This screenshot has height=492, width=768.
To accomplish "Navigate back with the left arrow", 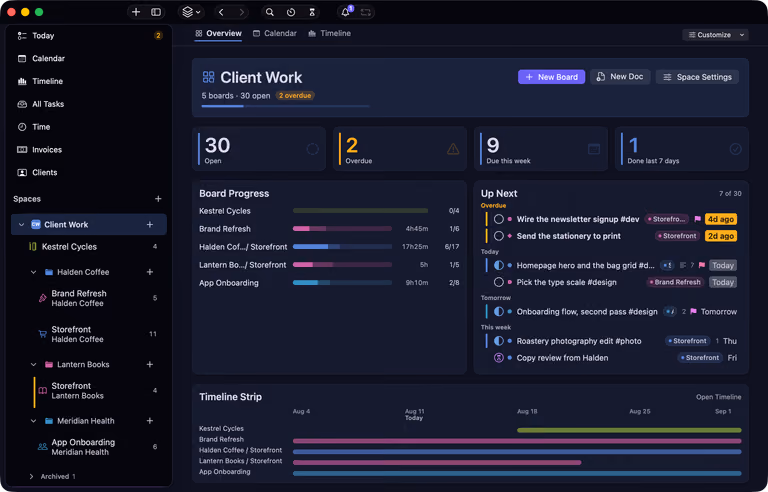I will pyautogui.click(x=221, y=12).
